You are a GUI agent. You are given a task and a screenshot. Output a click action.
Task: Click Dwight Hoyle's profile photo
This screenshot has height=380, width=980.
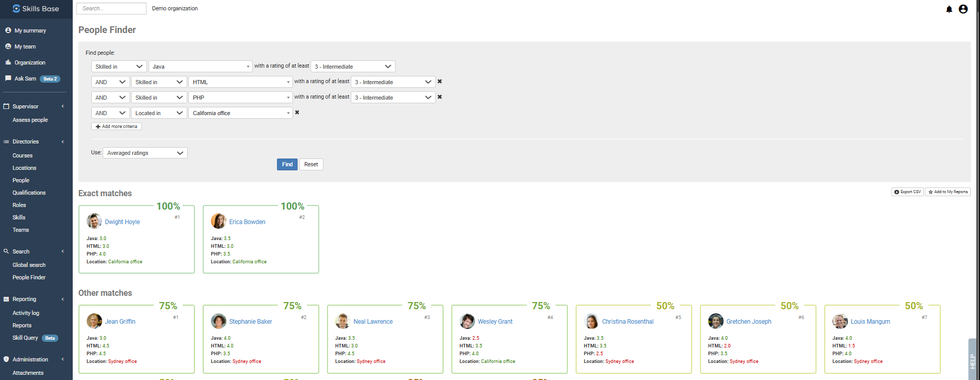click(x=94, y=221)
